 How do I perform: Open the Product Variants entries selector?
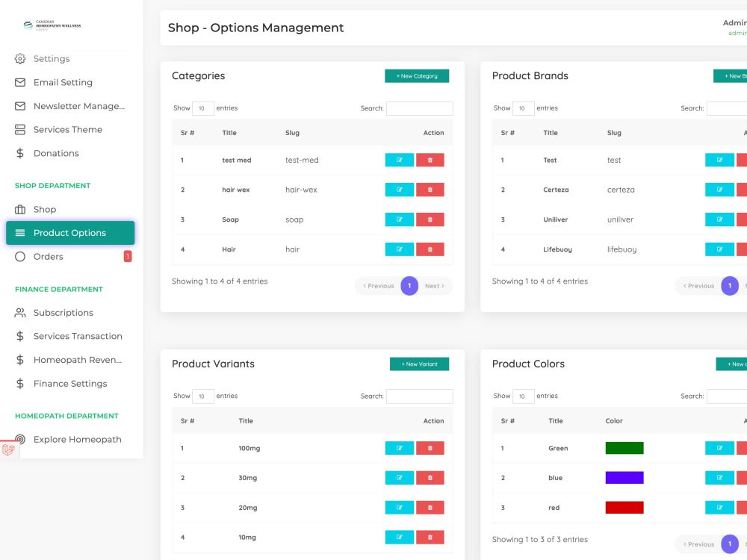click(x=203, y=396)
